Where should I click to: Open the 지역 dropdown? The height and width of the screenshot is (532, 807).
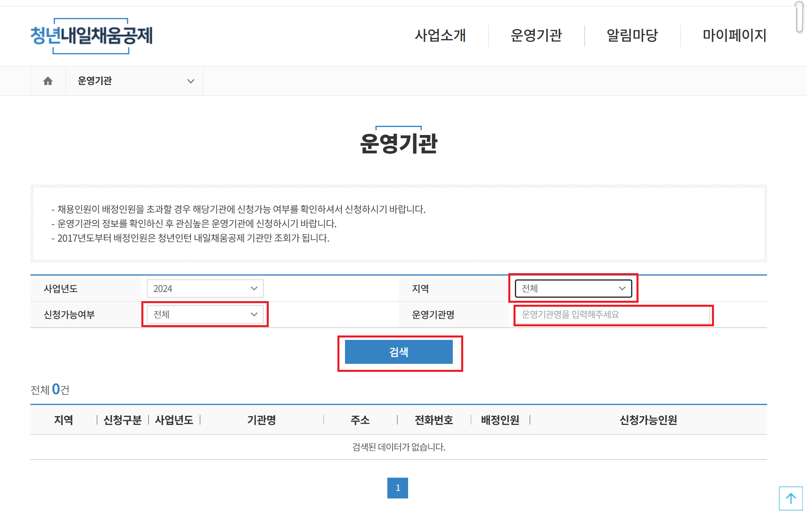pyautogui.click(x=573, y=288)
